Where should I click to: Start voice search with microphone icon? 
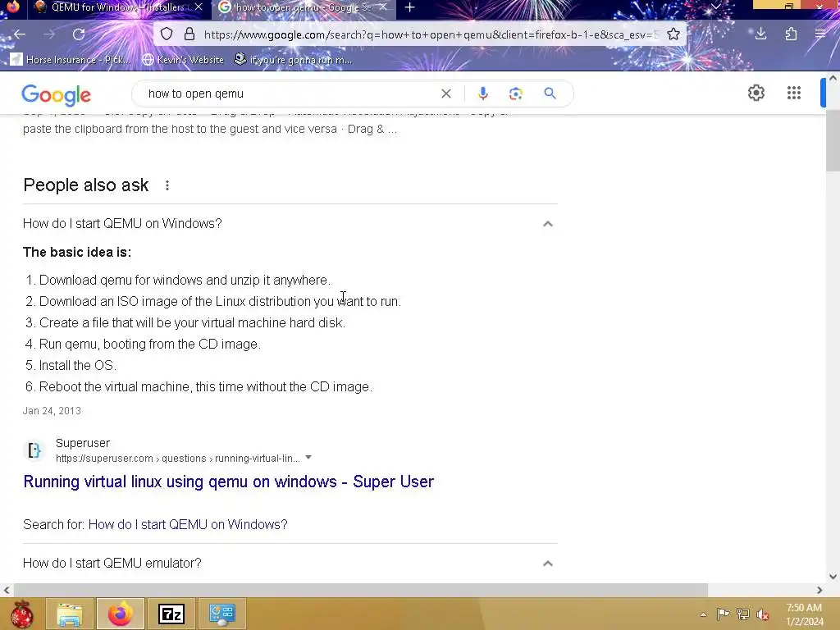coord(482,94)
